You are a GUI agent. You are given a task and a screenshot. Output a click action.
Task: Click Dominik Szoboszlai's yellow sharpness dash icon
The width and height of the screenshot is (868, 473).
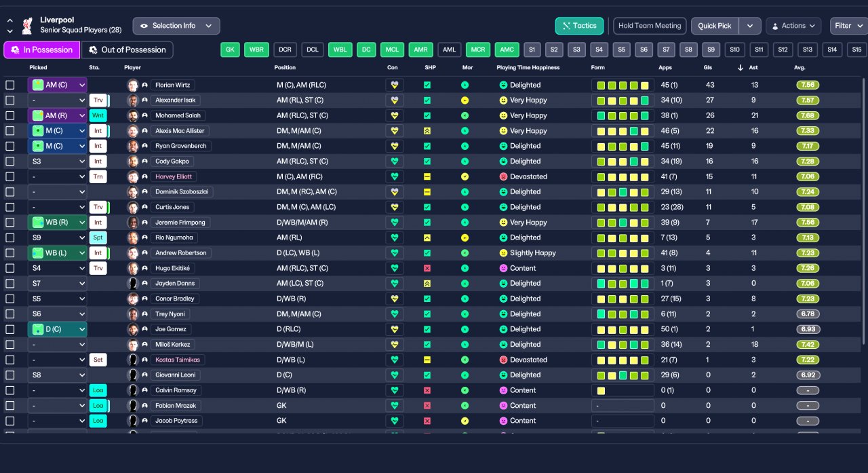[427, 192]
